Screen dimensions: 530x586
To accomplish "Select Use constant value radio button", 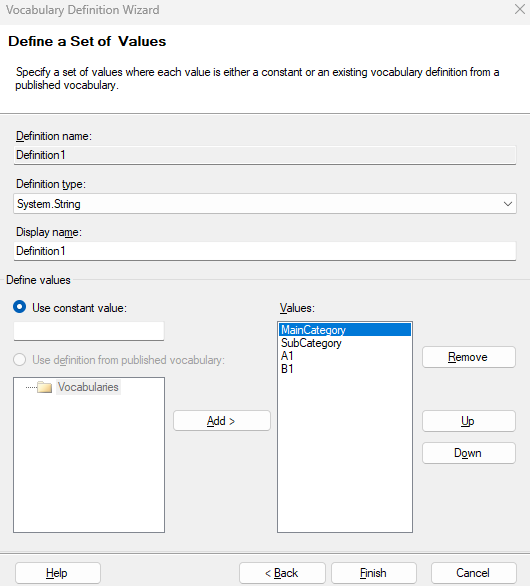I will coord(19,307).
